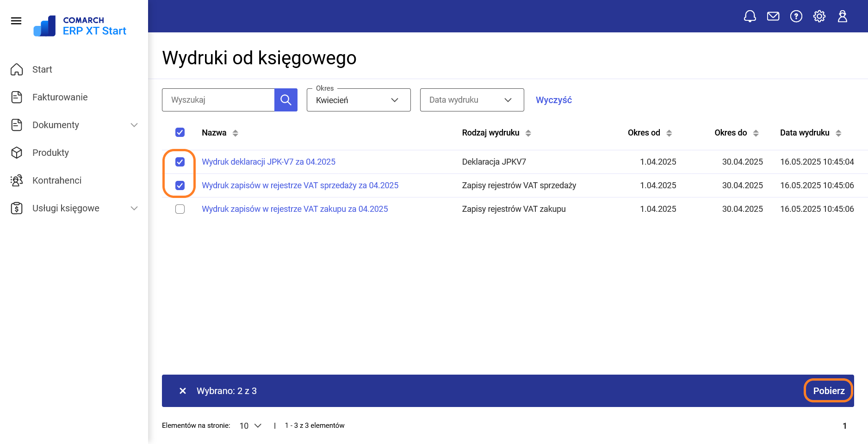Click into the Wyszukaj search field
Screen dimensions: 868x444
tap(218, 100)
